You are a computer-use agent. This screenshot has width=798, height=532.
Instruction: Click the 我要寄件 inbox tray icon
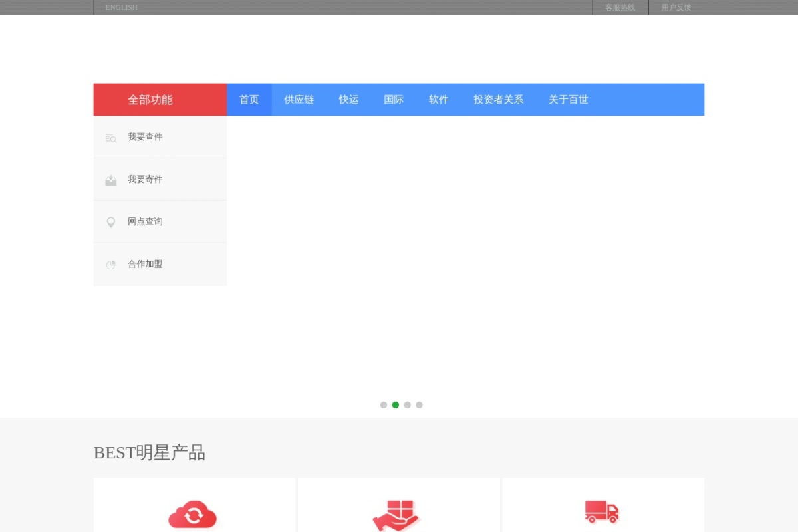[111, 180]
